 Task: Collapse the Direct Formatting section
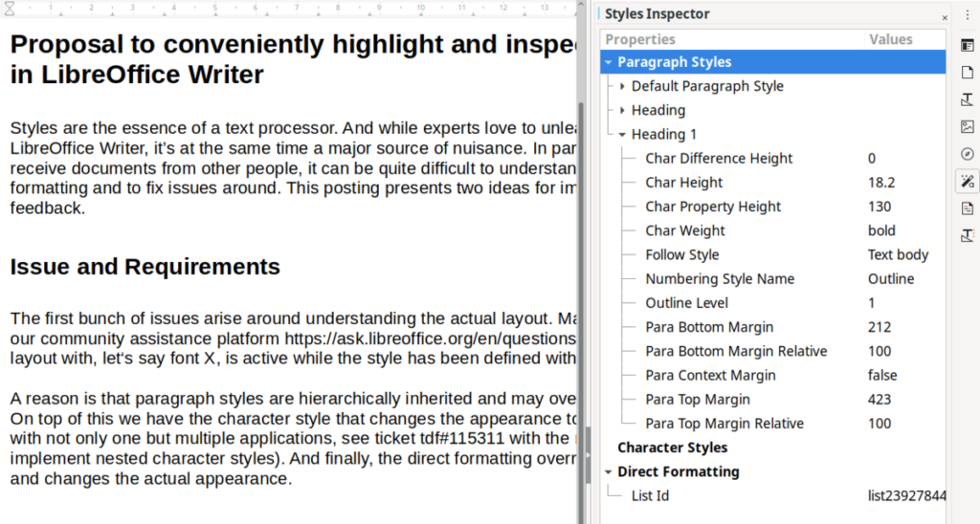pyautogui.click(x=608, y=472)
